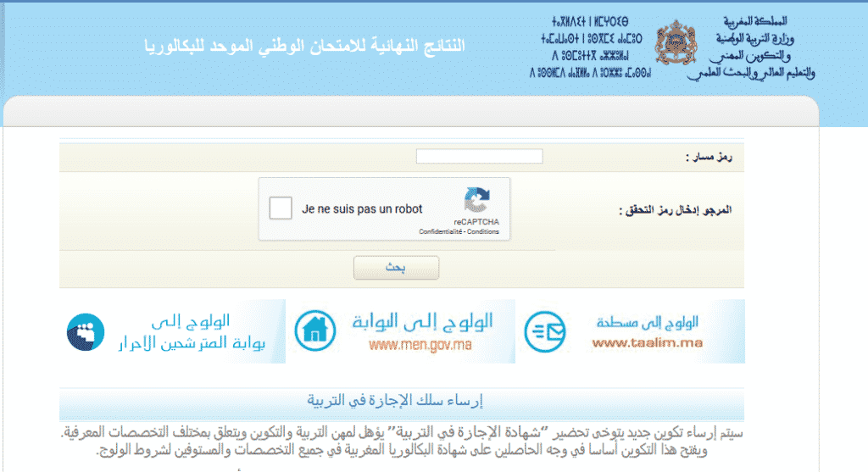Click the Tifinagh ministry text in the header

[x=593, y=47]
